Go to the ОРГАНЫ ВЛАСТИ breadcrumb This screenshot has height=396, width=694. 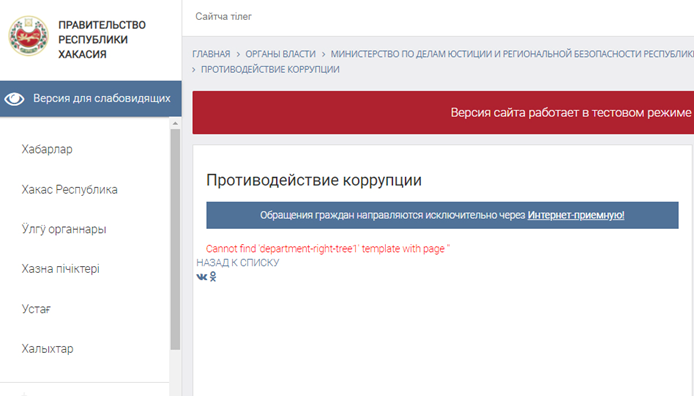coord(281,54)
